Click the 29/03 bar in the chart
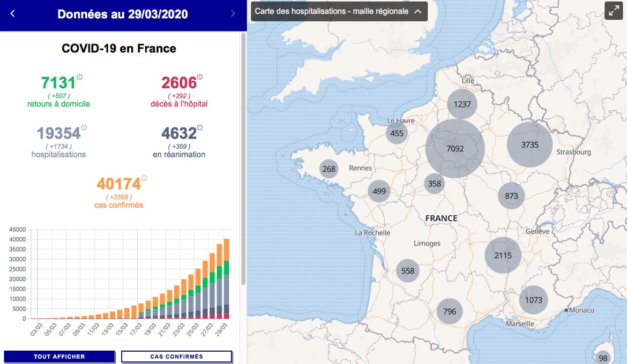Viewport: 627px width, 364px height. (x=226, y=279)
